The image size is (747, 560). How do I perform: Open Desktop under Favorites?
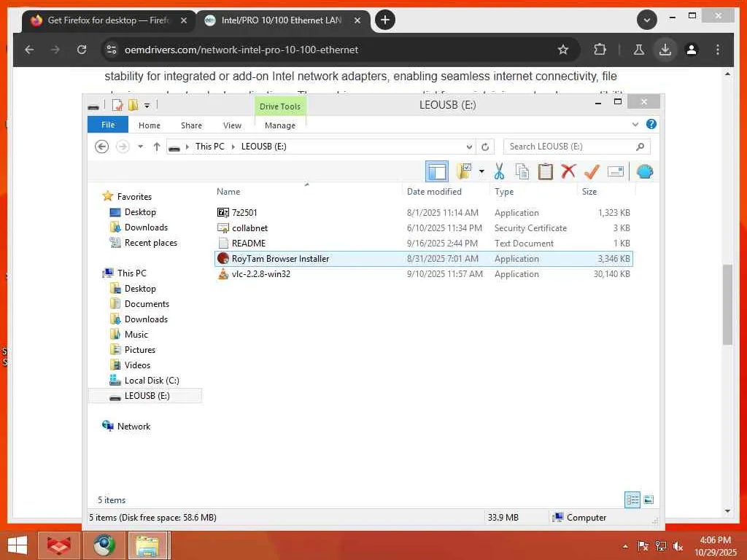[140, 212]
